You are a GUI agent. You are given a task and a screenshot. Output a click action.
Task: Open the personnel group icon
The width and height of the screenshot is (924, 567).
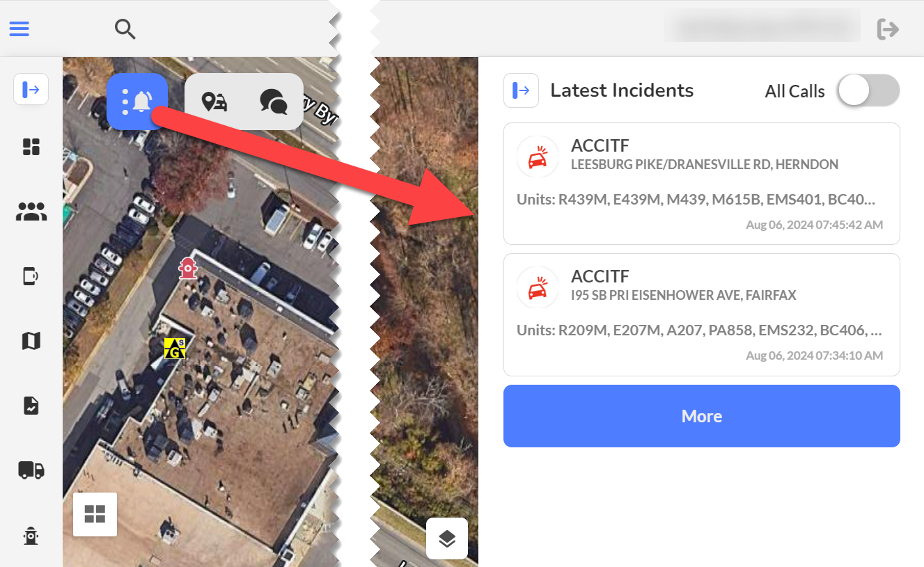pyautogui.click(x=31, y=211)
